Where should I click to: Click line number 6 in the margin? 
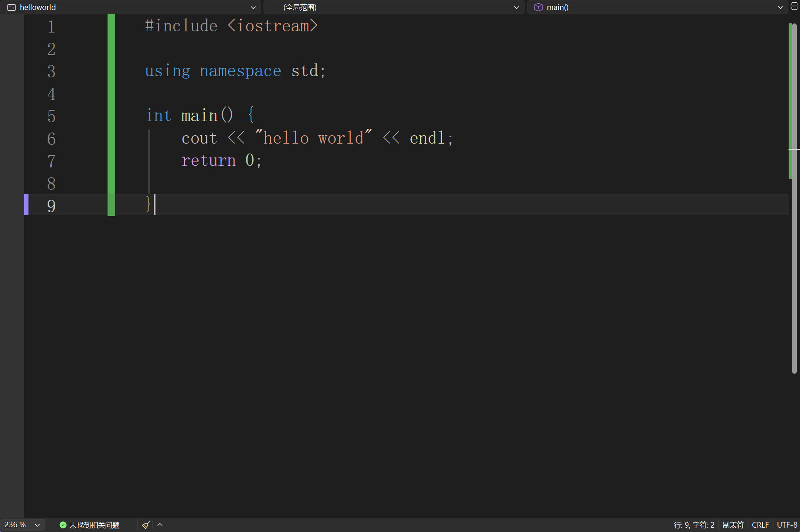pos(51,139)
